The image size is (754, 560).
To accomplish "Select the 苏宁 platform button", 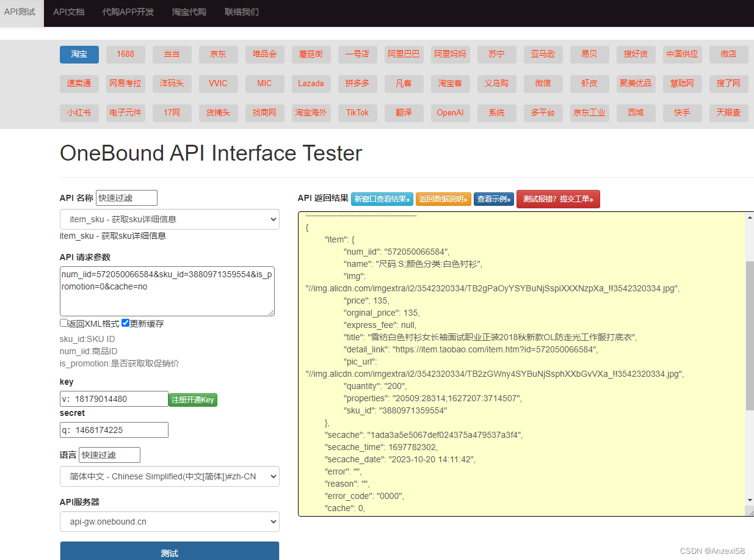I will tap(497, 54).
